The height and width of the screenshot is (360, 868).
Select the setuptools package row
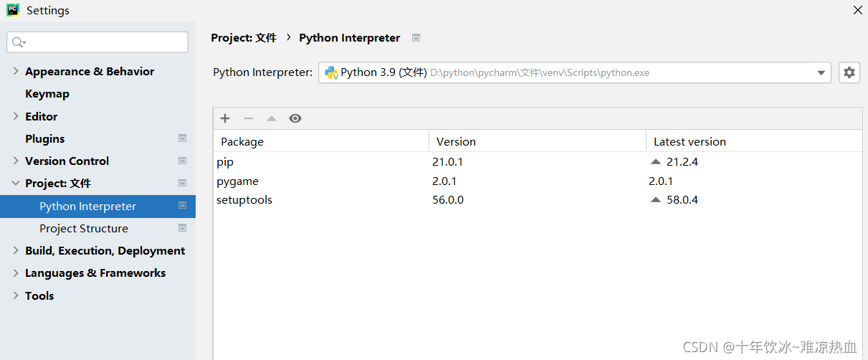pos(538,200)
